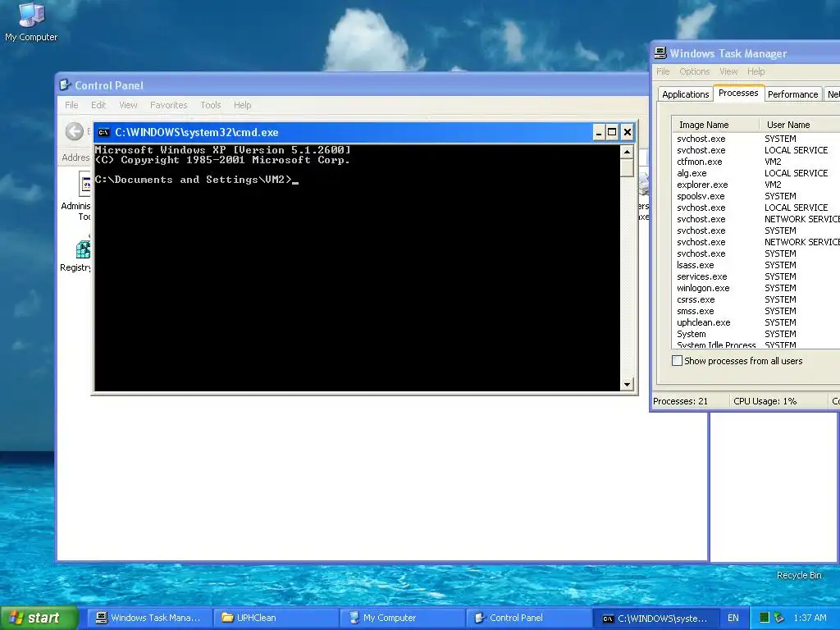Close the cmd.exe window

click(x=628, y=132)
